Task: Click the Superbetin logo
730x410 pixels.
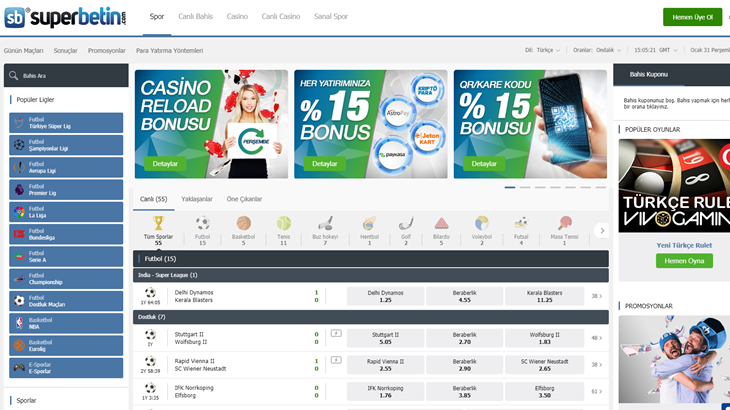Action: point(65,17)
